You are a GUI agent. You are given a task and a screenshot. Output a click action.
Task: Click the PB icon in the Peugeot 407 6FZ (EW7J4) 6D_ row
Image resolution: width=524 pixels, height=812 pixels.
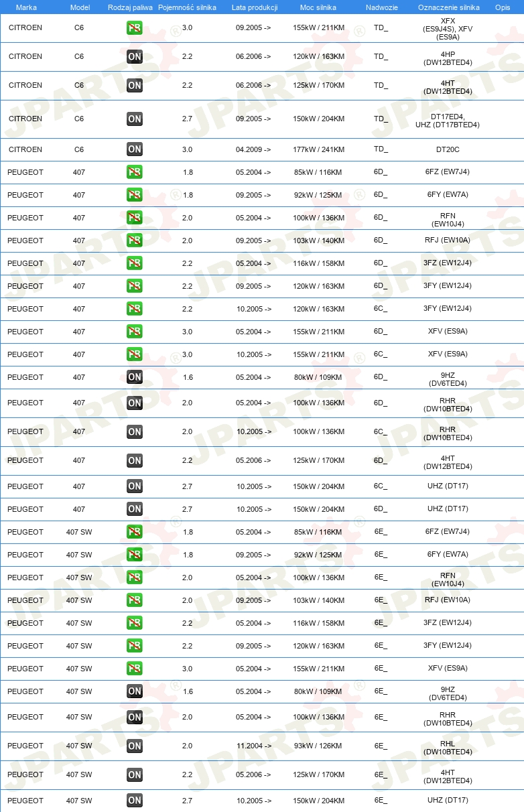coord(134,172)
